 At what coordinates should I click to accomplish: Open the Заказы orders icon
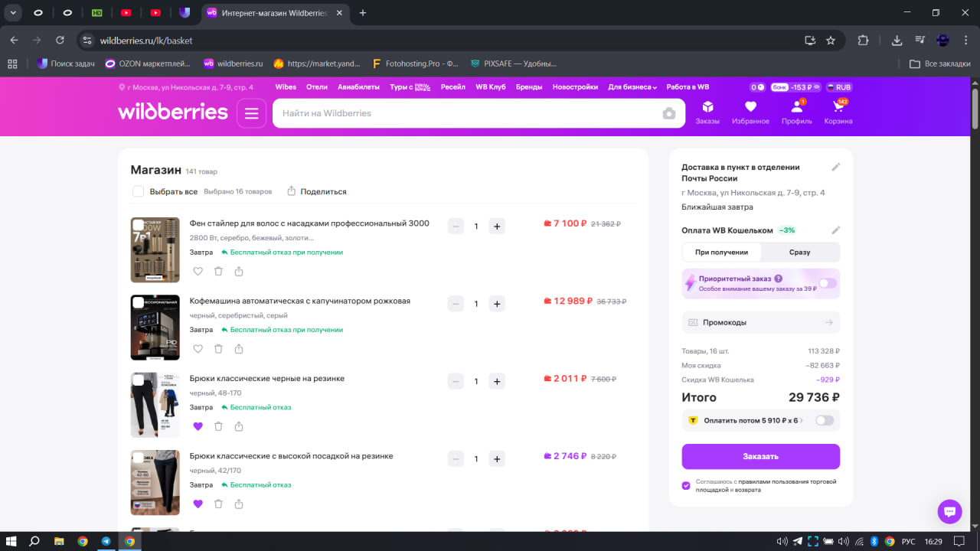click(x=707, y=112)
